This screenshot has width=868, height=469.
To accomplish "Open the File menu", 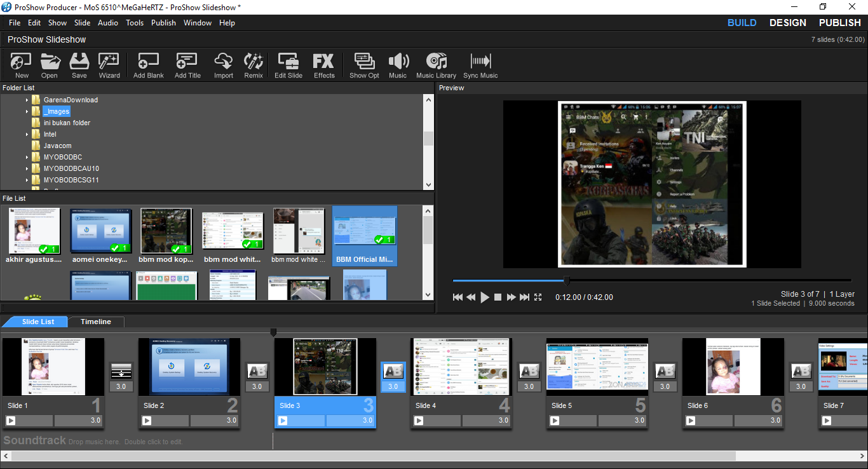I will tap(15, 23).
